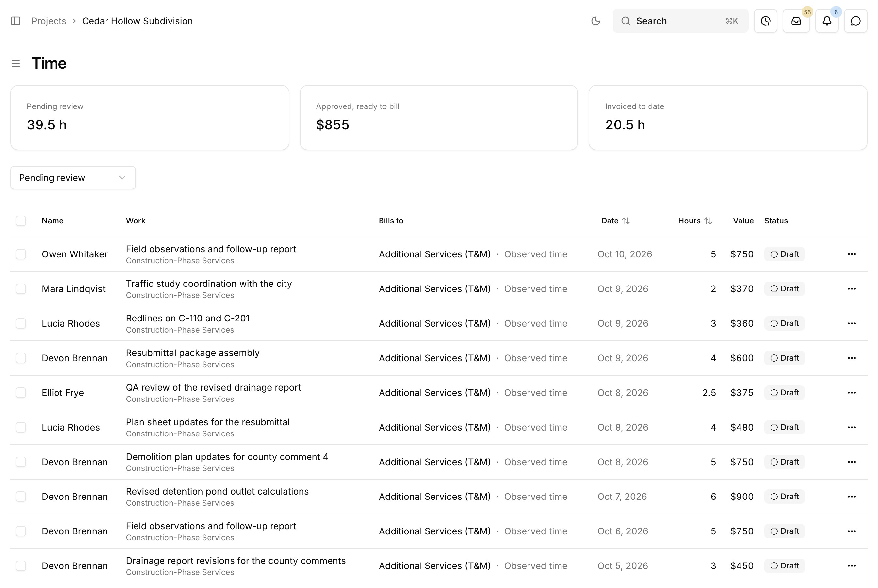Open actions for Redlines on C-110 row

pos(852,323)
